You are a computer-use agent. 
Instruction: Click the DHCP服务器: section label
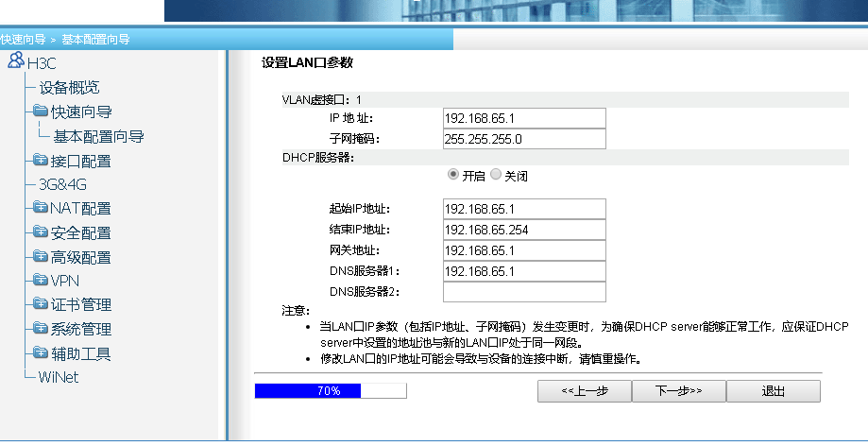coord(318,158)
